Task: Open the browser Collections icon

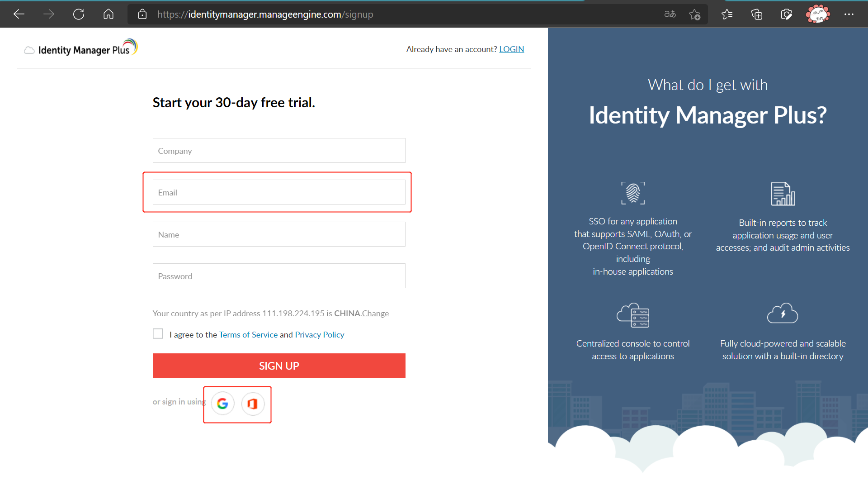Action: pyautogui.click(x=757, y=14)
